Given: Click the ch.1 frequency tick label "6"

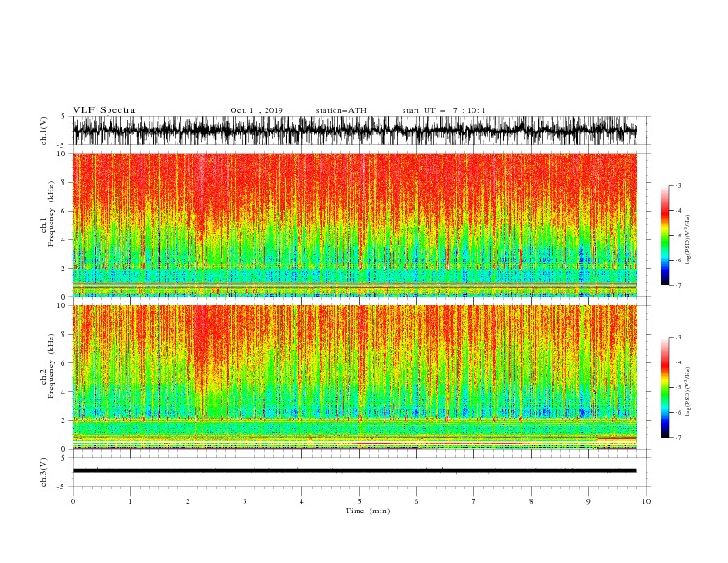Looking at the screenshot, I should click(x=63, y=211).
